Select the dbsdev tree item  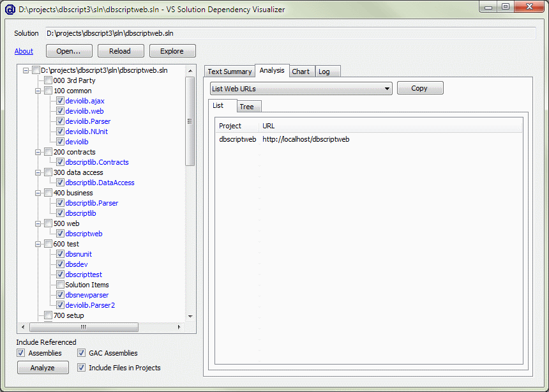coord(77,264)
